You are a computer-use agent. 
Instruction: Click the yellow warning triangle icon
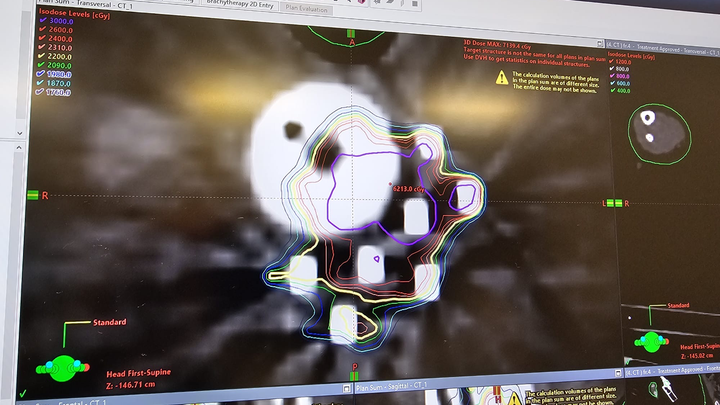pos(502,77)
